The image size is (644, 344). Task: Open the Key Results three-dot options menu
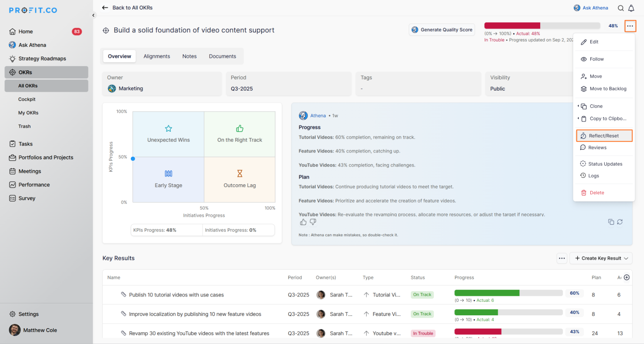(562, 258)
